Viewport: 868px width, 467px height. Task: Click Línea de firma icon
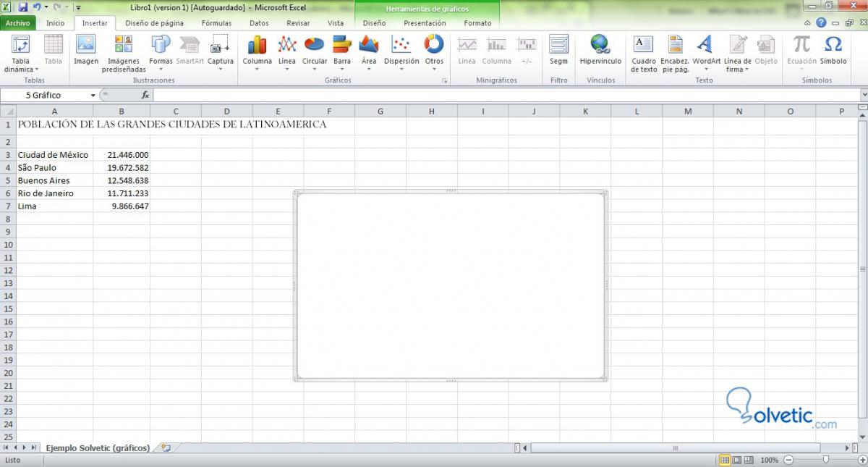click(738, 53)
